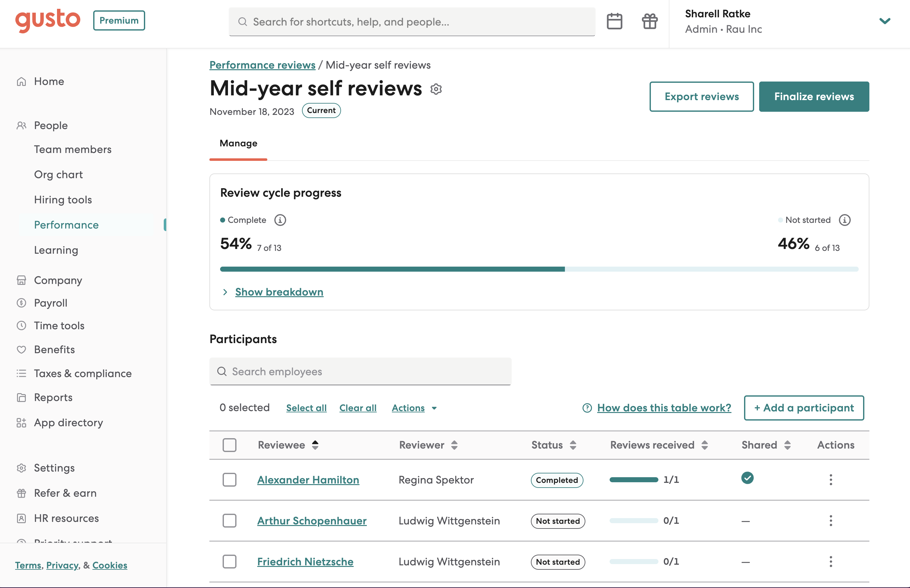This screenshot has height=588, width=910.
Task: Click the gift box icon in header
Action: pos(650,21)
